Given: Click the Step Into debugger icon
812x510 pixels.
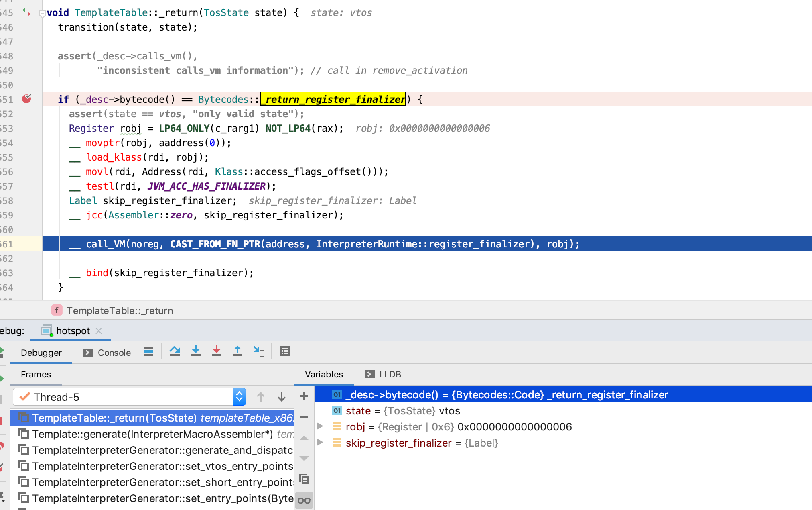Looking at the screenshot, I should pyautogui.click(x=196, y=351).
